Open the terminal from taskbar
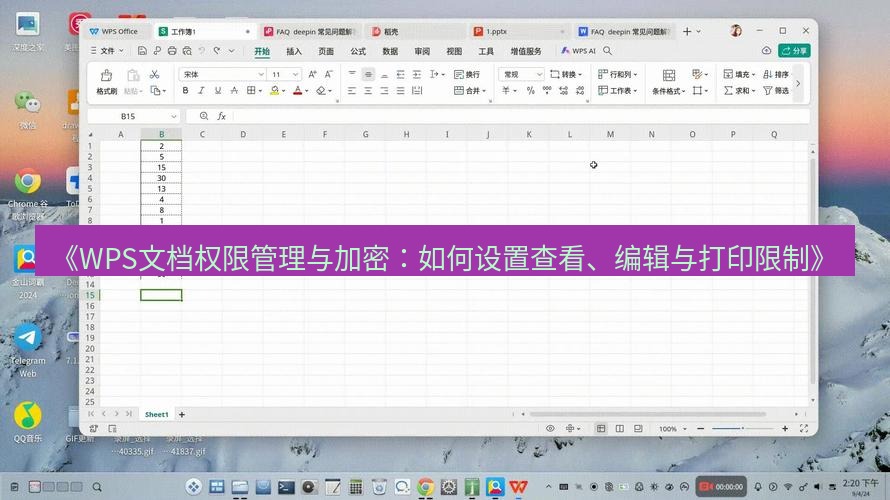Viewport: 890px width, 500px height. [286, 486]
